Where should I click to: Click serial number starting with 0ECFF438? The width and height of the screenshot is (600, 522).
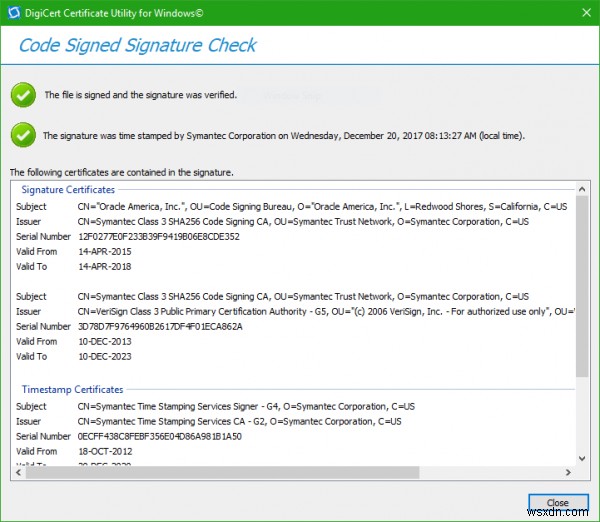tap(160, 436)
